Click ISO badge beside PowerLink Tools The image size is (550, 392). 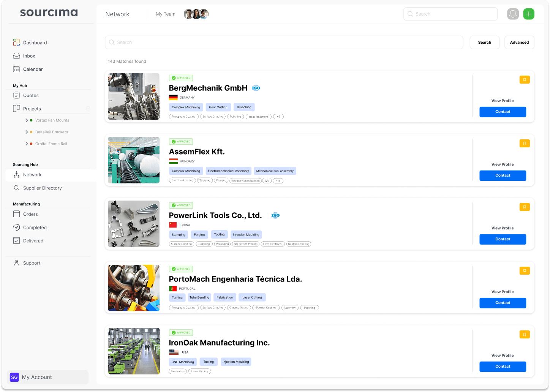click(275, 215)
